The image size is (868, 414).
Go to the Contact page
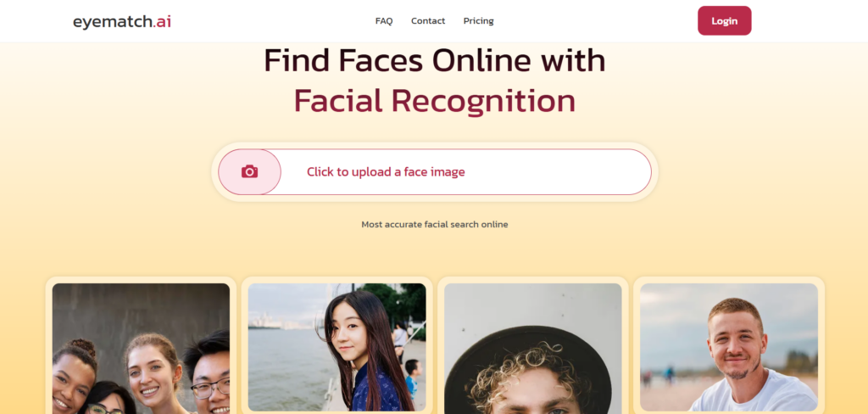pos(428,21)
